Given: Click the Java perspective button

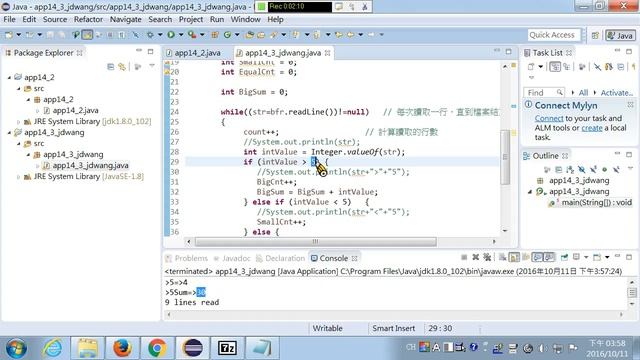Looking at the screenshot, I should tap(620, 36).
